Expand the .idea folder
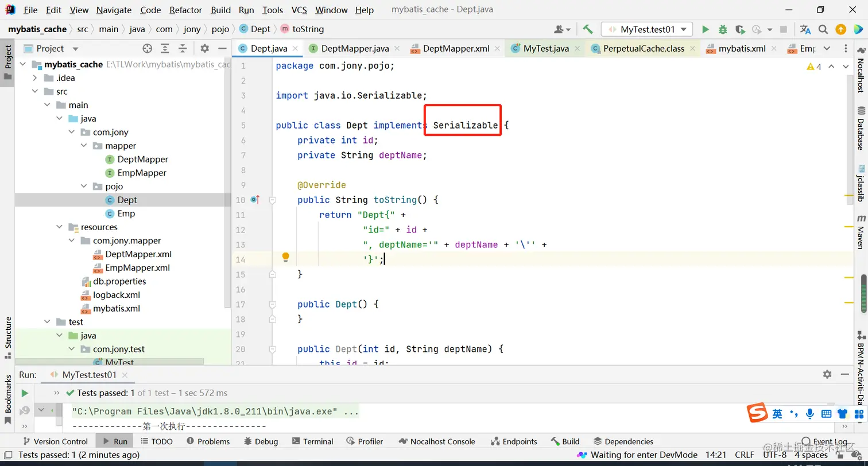This screenshot has width=868, height=466. coord(35,78)
